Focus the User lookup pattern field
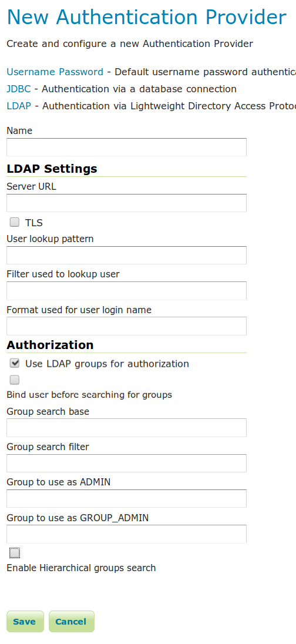296x644 pixels. 126,255
